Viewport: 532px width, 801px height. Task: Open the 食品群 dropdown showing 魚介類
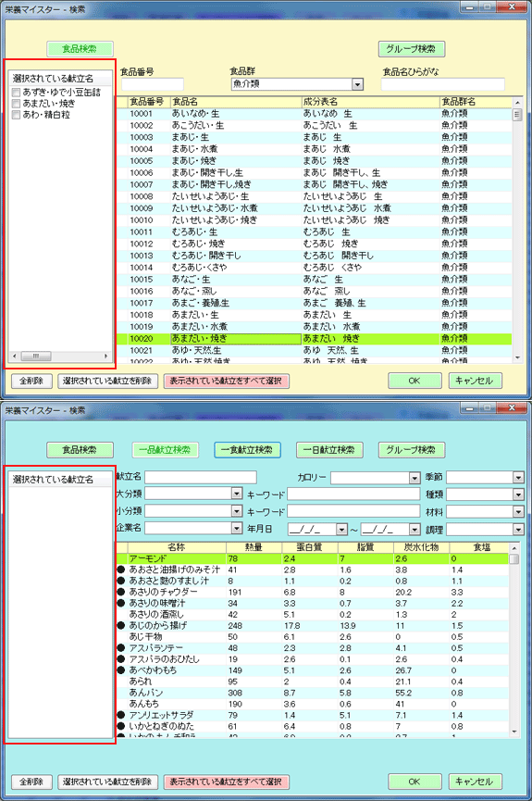[358, 84]
